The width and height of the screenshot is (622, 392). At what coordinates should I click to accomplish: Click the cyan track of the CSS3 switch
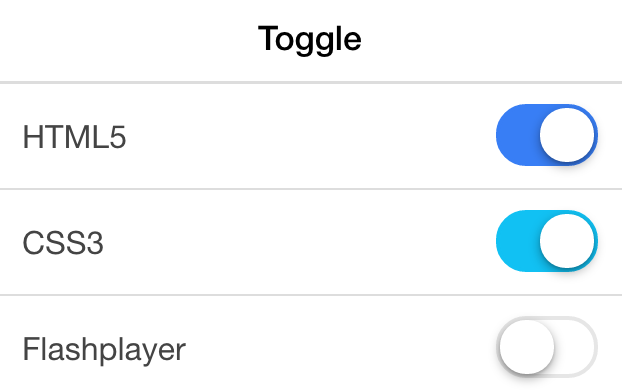[517, 241]
